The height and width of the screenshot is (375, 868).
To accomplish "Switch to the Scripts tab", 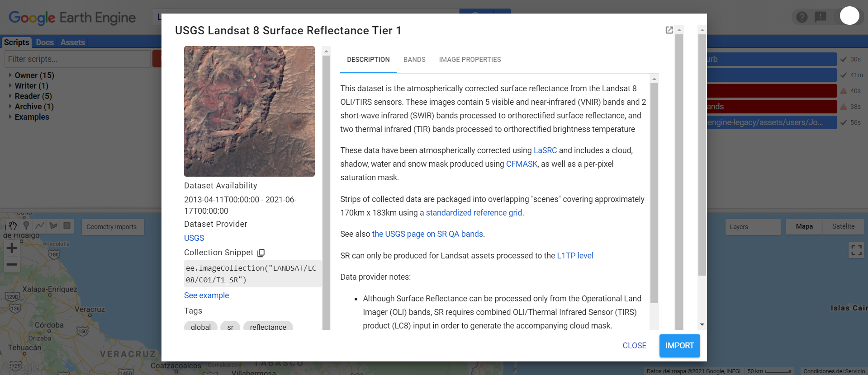I will 17,42.
